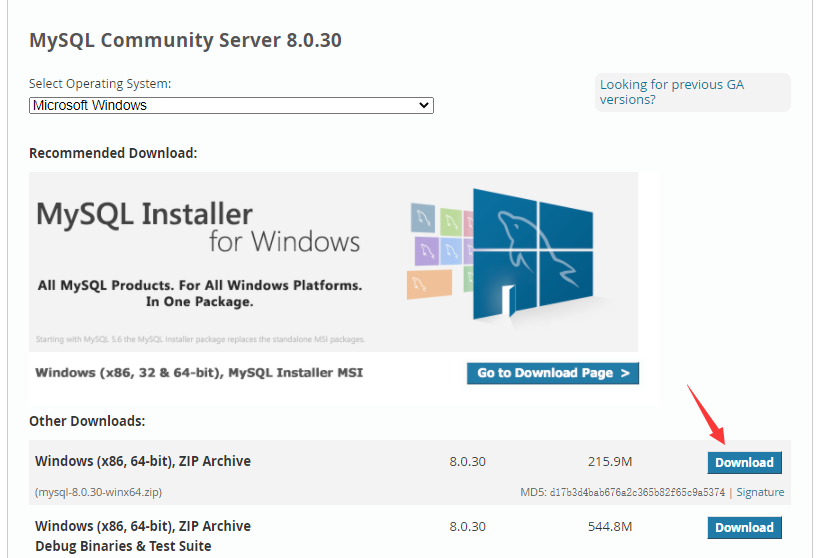This screenshot has height=558, width=826.
Task: Click version '8.0.30' in the 544.8M row
Action: click(468, 526)
